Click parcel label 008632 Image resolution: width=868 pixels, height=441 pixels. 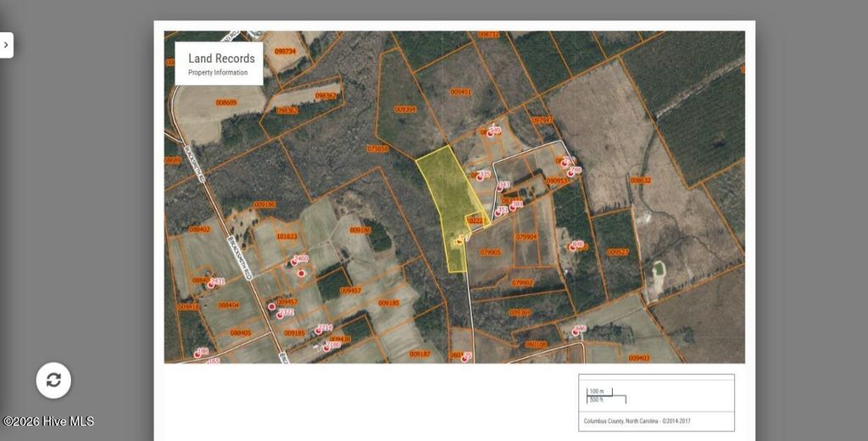[641, 180]
